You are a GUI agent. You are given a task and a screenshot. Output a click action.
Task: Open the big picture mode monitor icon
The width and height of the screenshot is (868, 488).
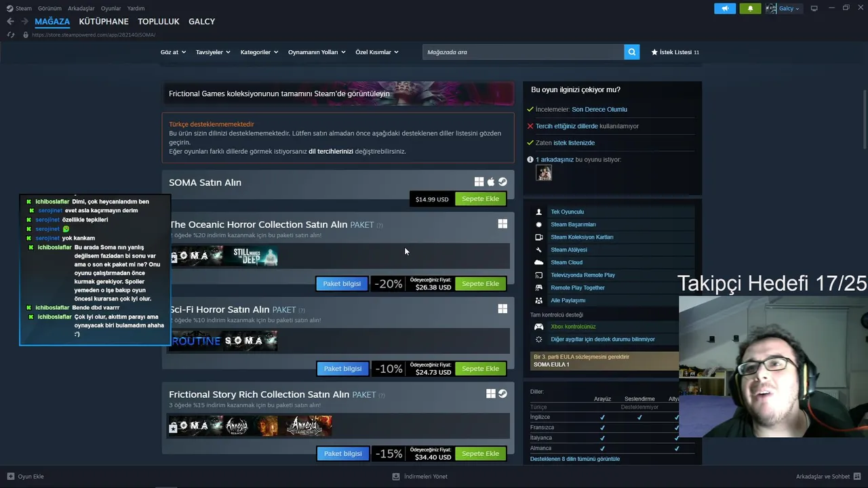pos(814,9)
